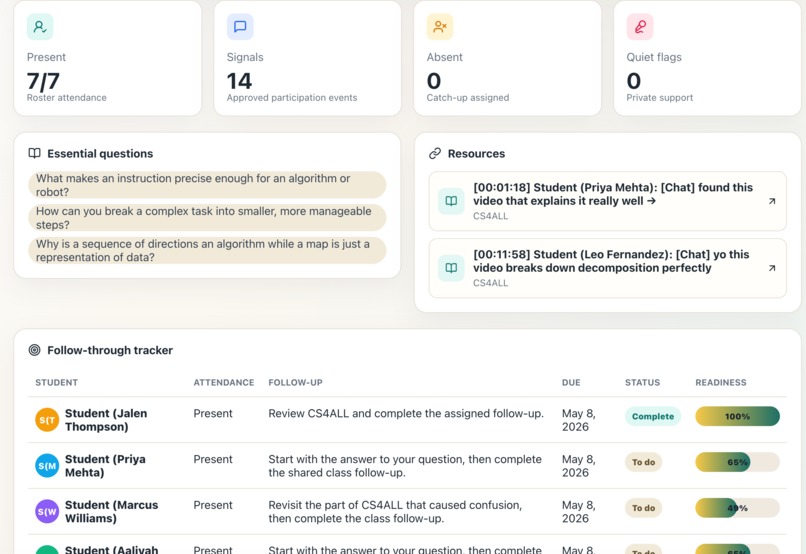The width and height of the screenshot is (806, 554).
Task: Click the Essential questions heading
Action: (x=100, y=153)
